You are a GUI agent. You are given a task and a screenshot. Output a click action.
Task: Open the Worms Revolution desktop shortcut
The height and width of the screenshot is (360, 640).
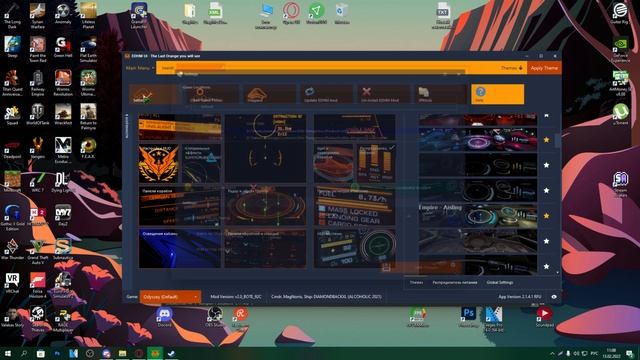pyautogui.click(x=63, y=83)
